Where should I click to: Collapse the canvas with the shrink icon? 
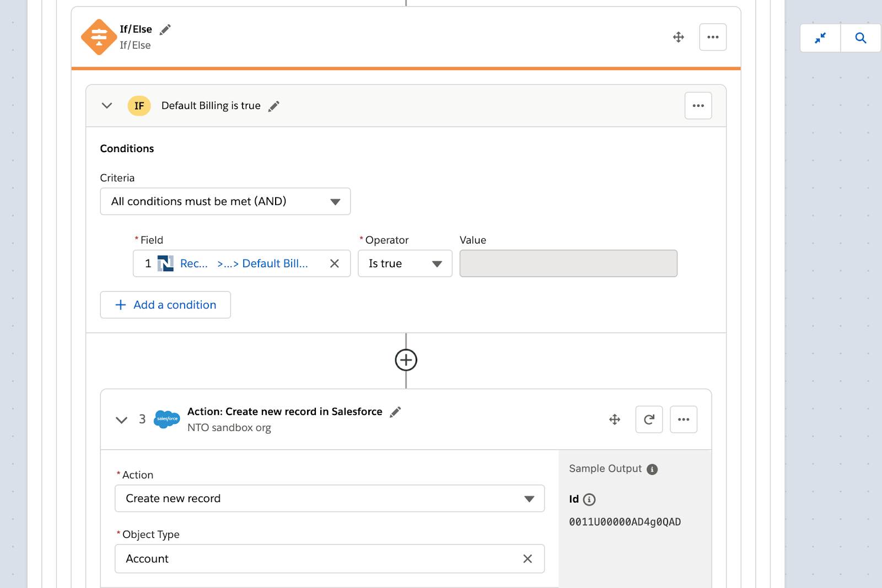tap(820, 38)
